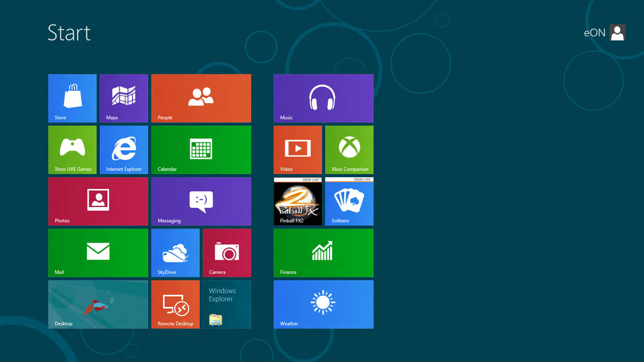Open the People tile
This screenshot has height=362, width=644.
point(201,98)
